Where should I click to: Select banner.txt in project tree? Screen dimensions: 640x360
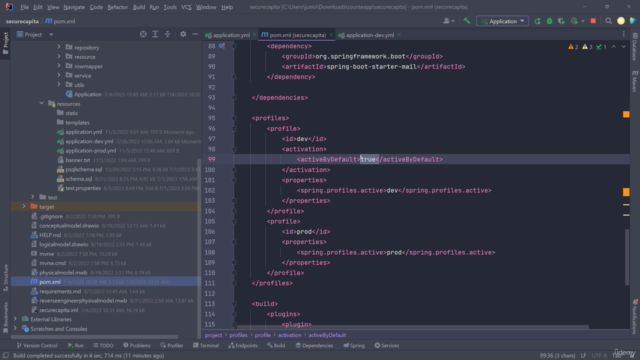point(78,160)
